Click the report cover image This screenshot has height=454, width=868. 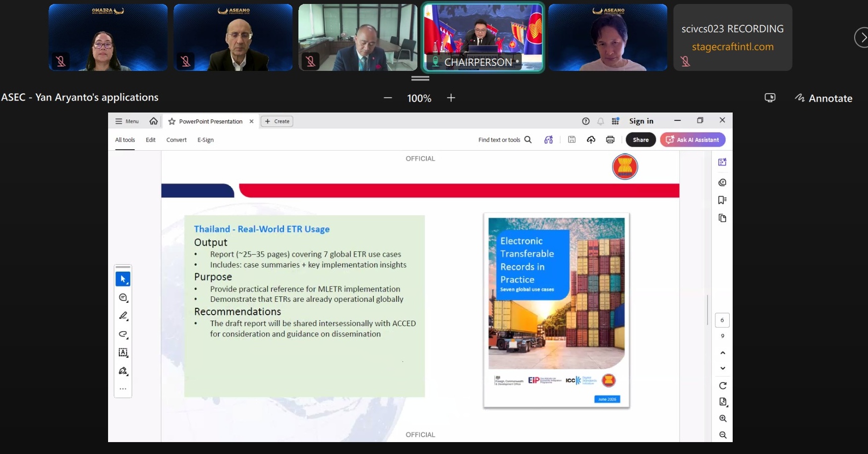point(556,310)
